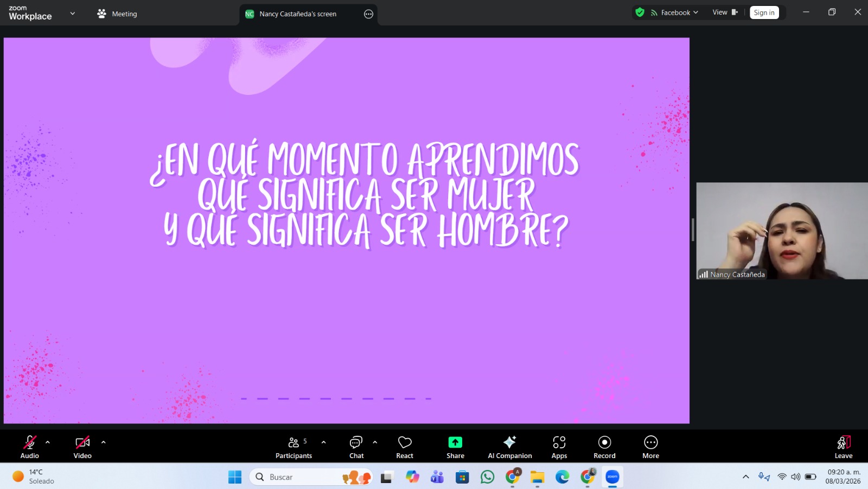This screenshot has width=868, height=489.
Task: Click the green Share screen icon
Action: 455,442
